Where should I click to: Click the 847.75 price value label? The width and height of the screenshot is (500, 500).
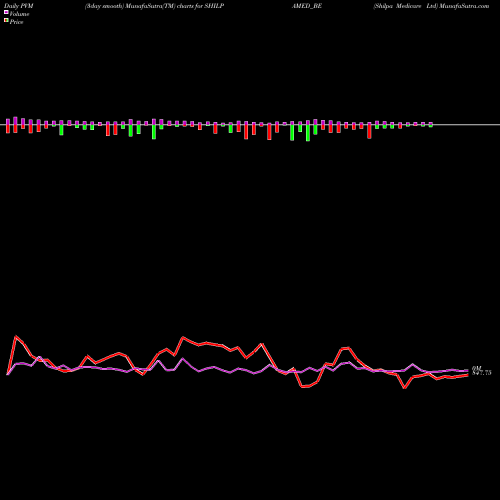pos(481,373)
